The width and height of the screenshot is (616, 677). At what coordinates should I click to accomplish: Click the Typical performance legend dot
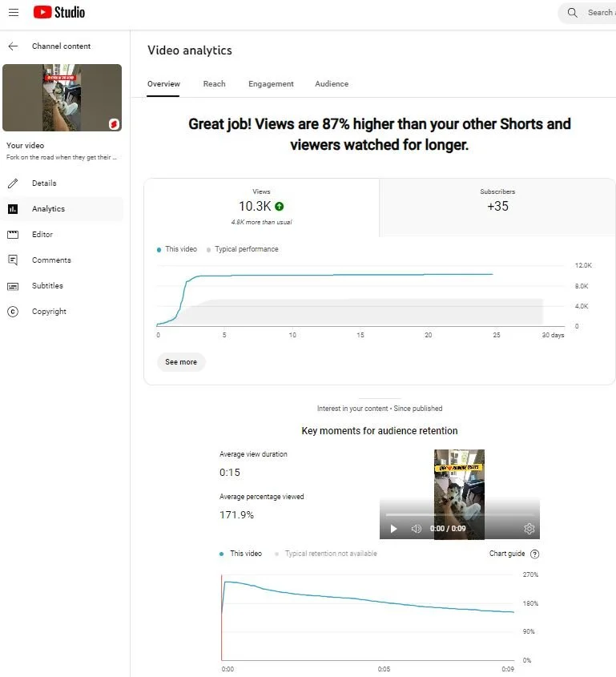pos(208,249)
